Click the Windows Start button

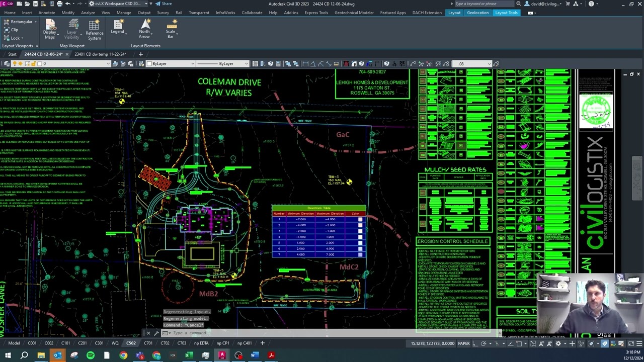click(x=8, y=355)
